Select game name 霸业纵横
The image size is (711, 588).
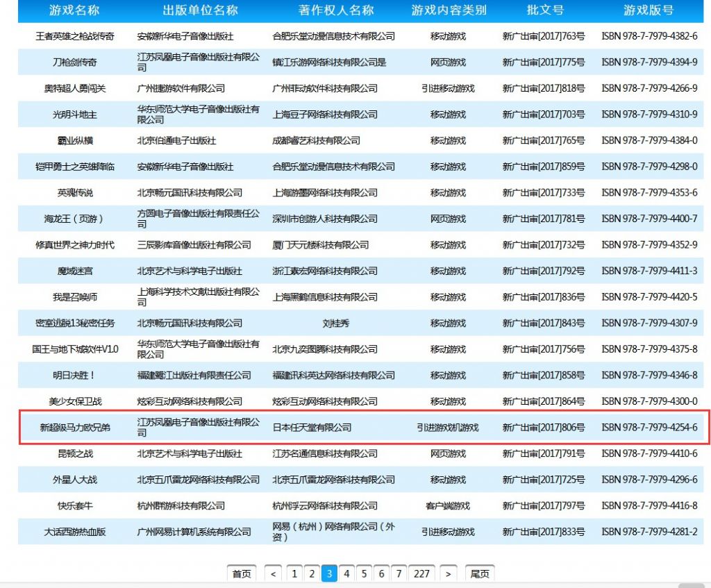click(x=75, y=140)
